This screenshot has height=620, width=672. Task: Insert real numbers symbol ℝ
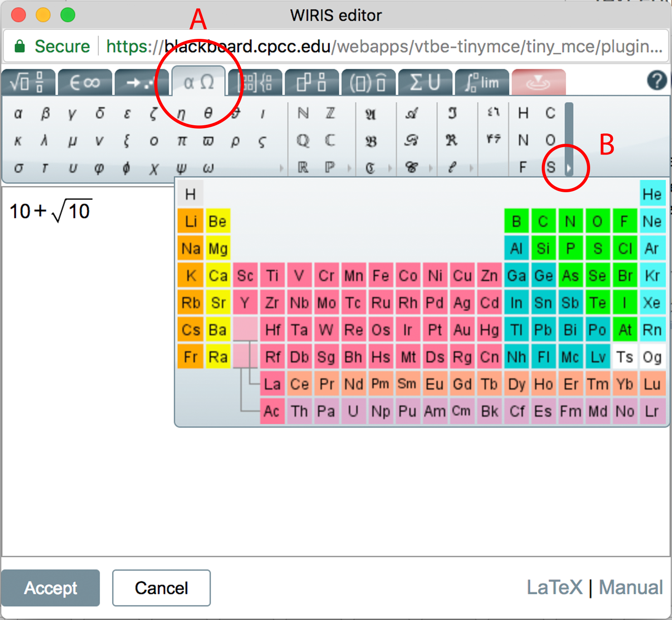click(303, 168)
